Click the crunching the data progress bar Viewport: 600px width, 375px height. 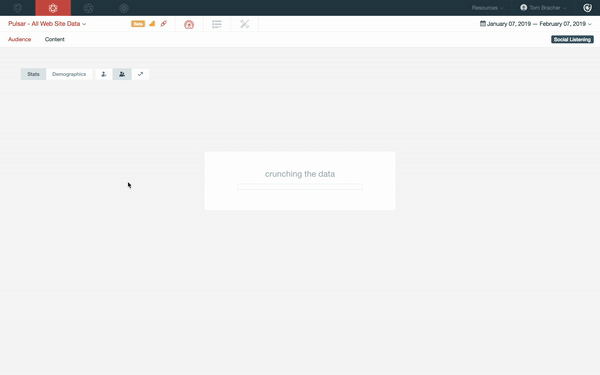pyautogui.click(x=300, y=187)
